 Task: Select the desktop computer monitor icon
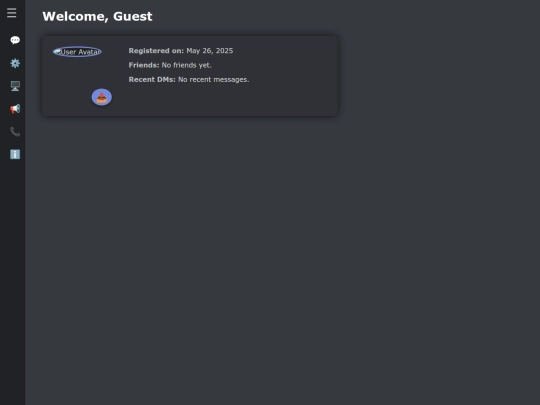[x=15, y=86]
